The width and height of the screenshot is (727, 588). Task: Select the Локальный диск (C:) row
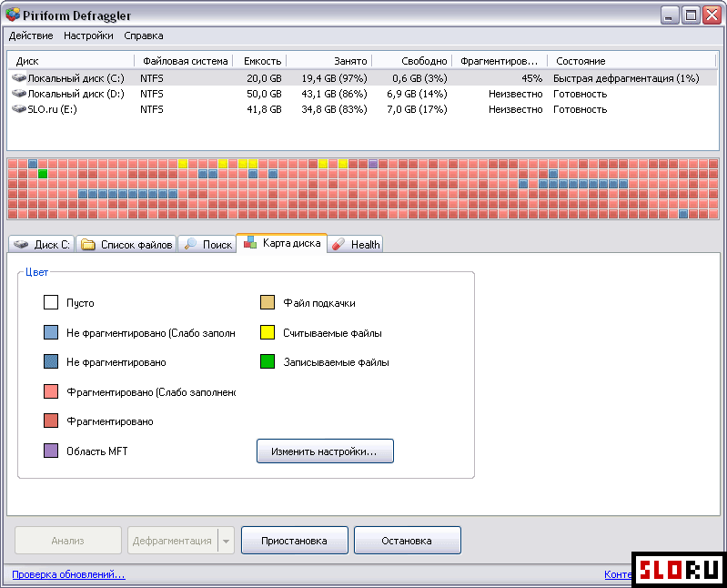tap(362, 78)
